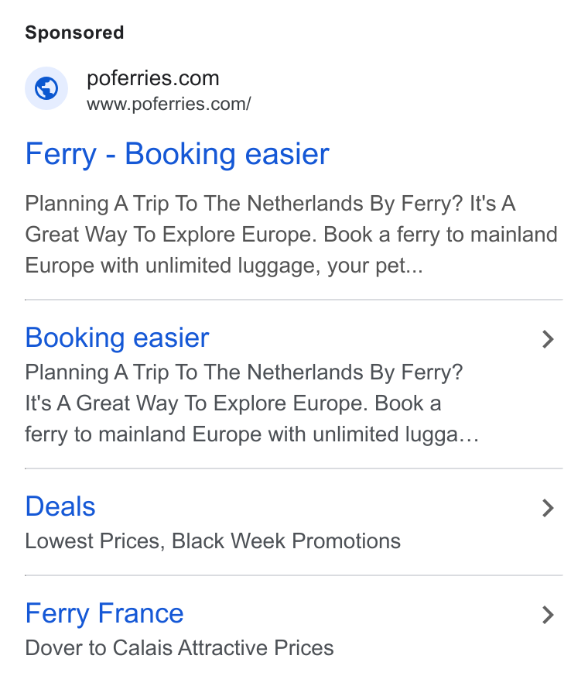Click ad line ending 'your pet...'
588x700 pixels.
coord(224,266)
